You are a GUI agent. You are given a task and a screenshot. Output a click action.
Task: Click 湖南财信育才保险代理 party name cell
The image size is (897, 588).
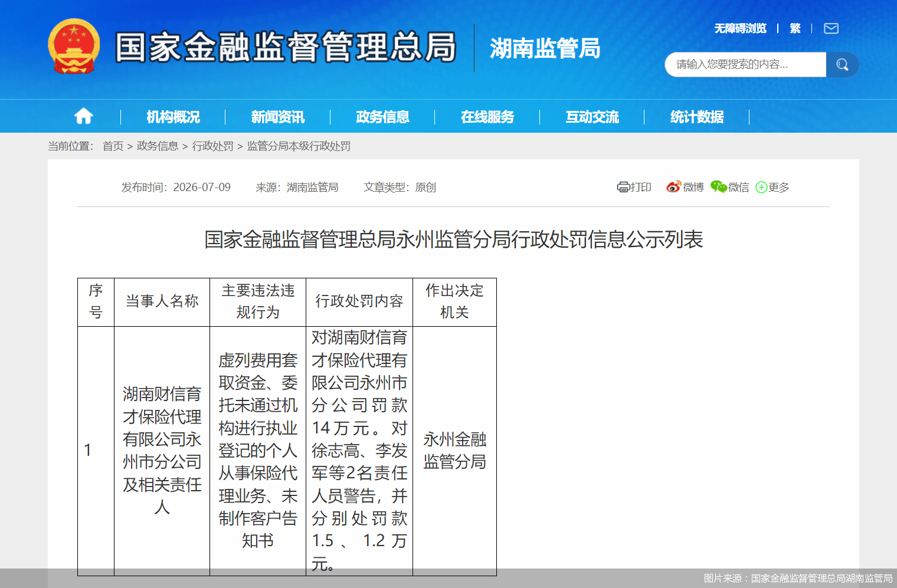pyautogui.click(x=162, y=451)
